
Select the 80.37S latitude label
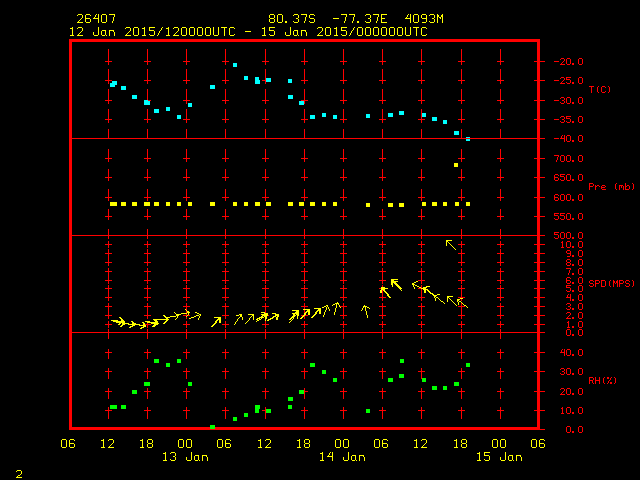click(291, 19)
